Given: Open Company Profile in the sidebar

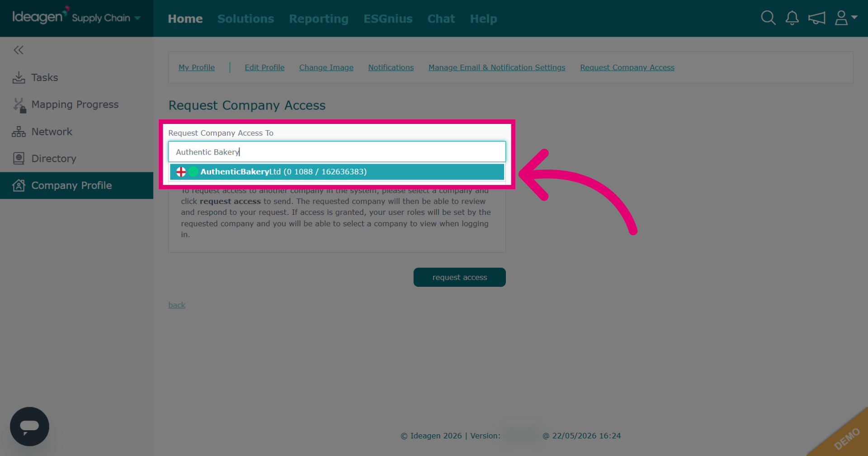Looking at the screenshot, I should (x=76, y=185).
